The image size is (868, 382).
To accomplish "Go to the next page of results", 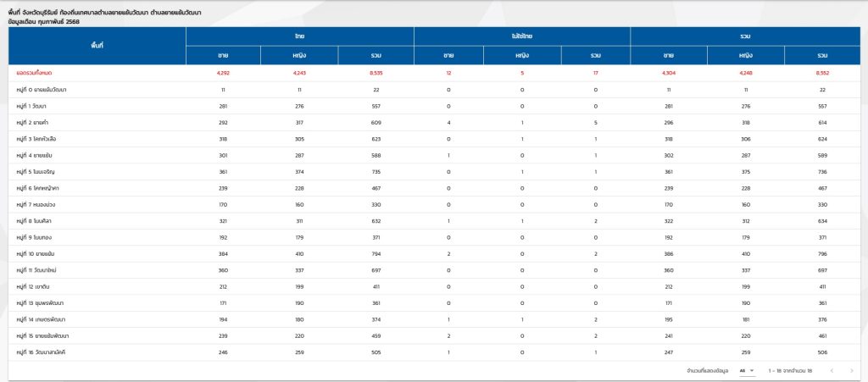I will pyautogui.click(x=851, y=371).
